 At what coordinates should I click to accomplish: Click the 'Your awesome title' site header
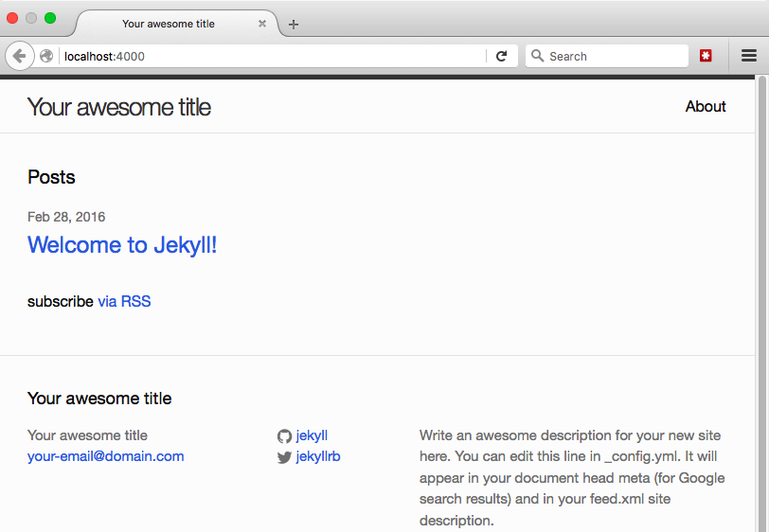point(118,107)
